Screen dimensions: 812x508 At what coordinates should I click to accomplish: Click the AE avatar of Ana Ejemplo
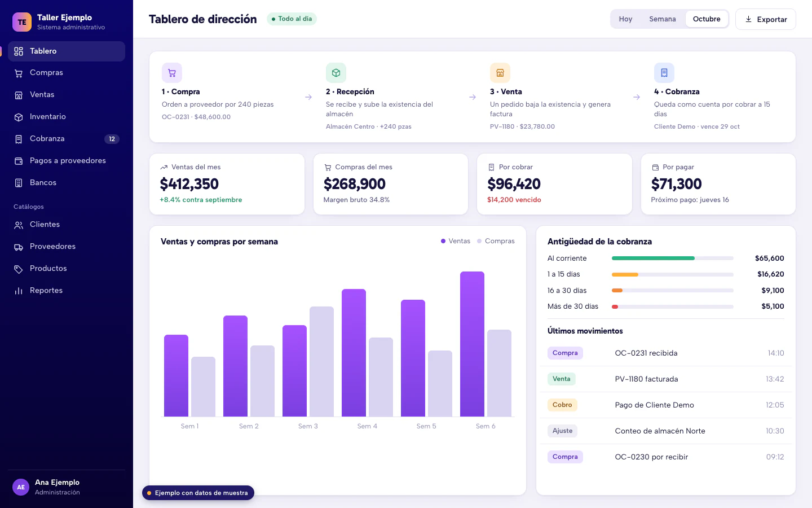pyautogui.click(x=21, y=487)
